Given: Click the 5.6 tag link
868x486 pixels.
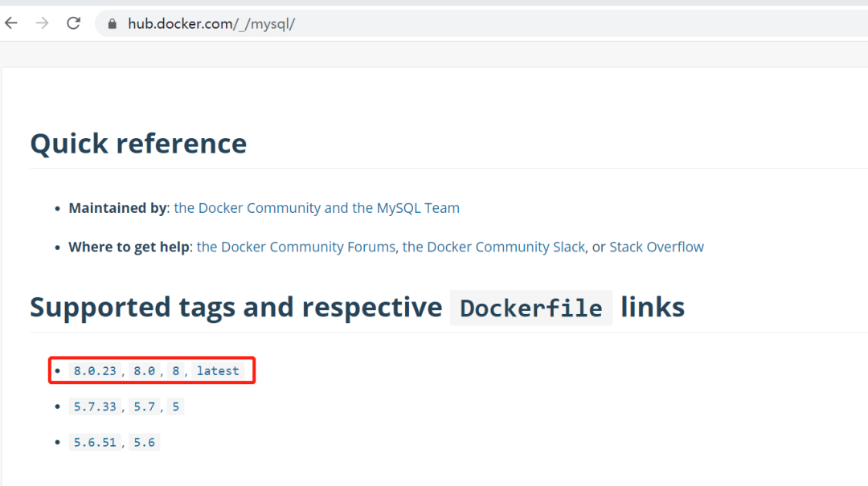Looking at the screenshot, I should coord(144,442).
